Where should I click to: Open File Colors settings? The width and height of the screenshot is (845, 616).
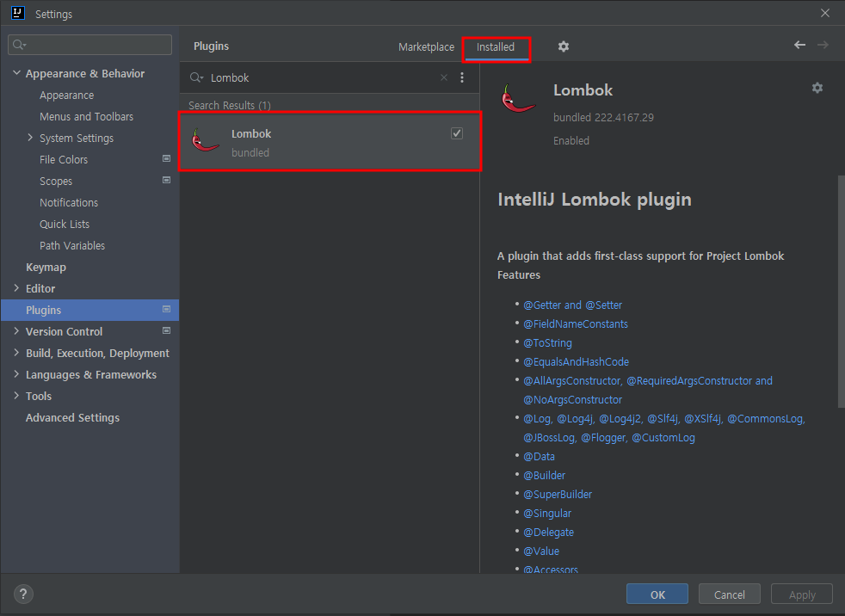click(64, 160)
